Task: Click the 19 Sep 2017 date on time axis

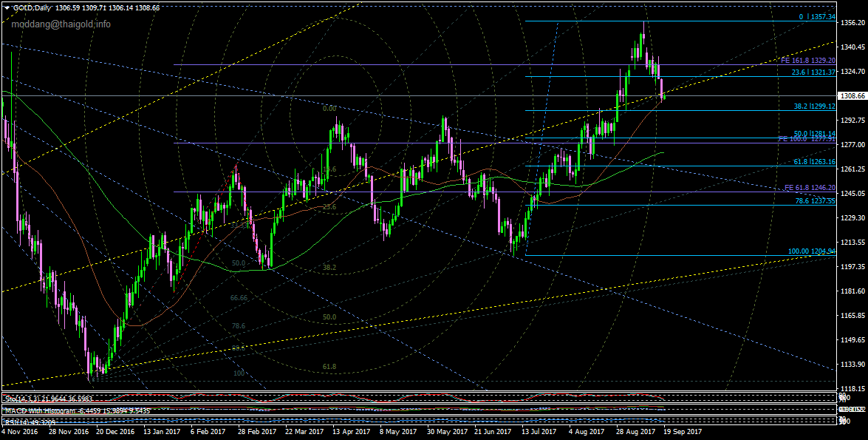Action: (x=684, y=431)
